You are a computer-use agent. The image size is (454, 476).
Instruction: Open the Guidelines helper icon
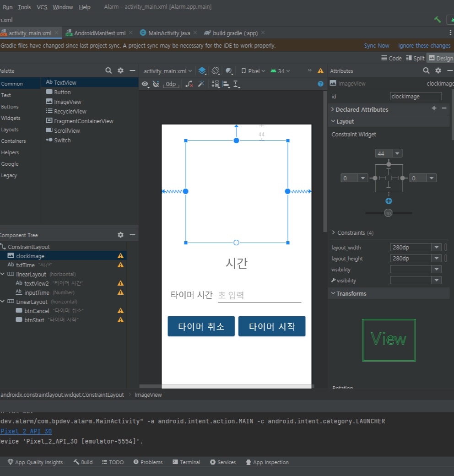[x=237, y=84]
